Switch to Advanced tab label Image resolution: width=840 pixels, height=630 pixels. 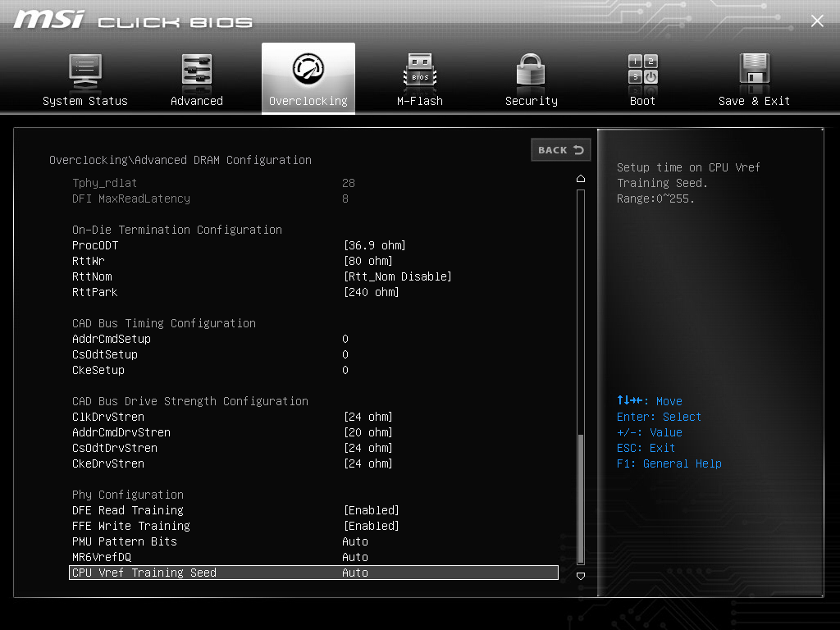197,101
